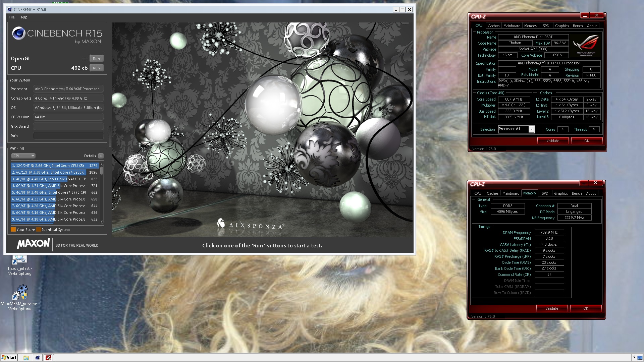This screenshot has width=644, height=362.
Task: Click ranking list scrollbar down arrow
Action: 102,221
